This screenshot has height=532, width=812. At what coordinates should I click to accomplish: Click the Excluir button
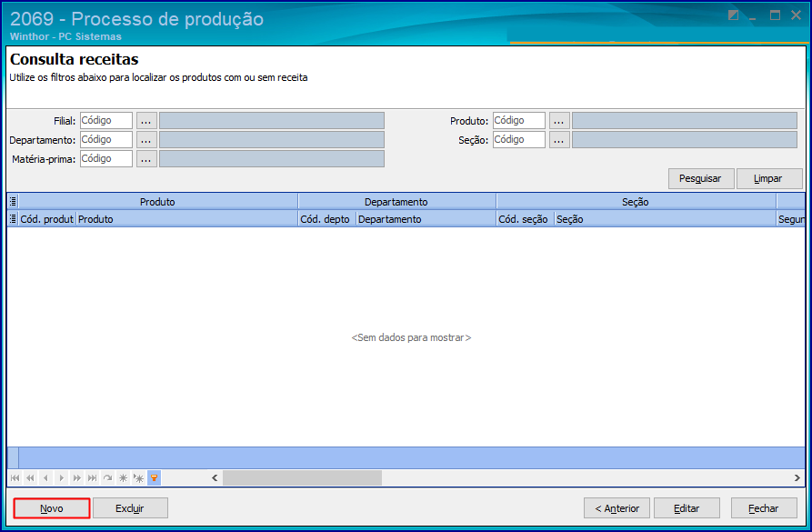(130, 508)
